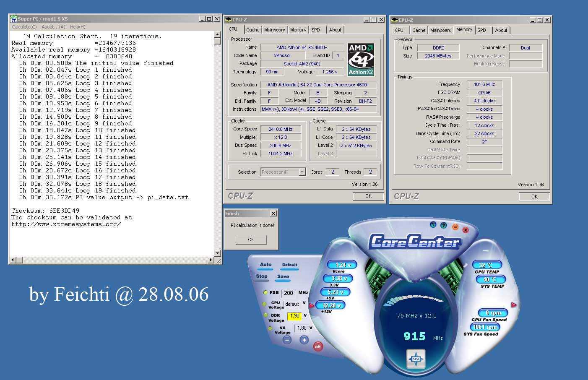Open Calculate(C) menu in Super PI
Viewport: 588px width, 380px height.
coord(24,27)
